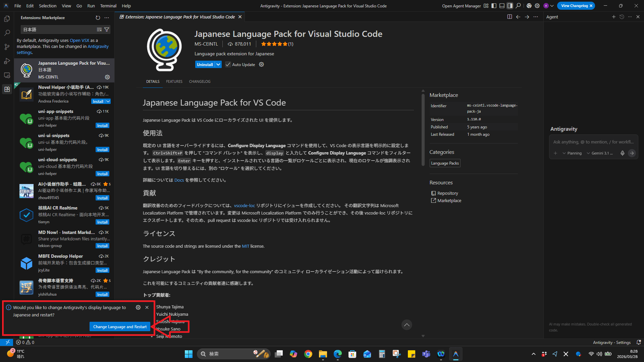Open the Run and Debug view

(7, 61)
